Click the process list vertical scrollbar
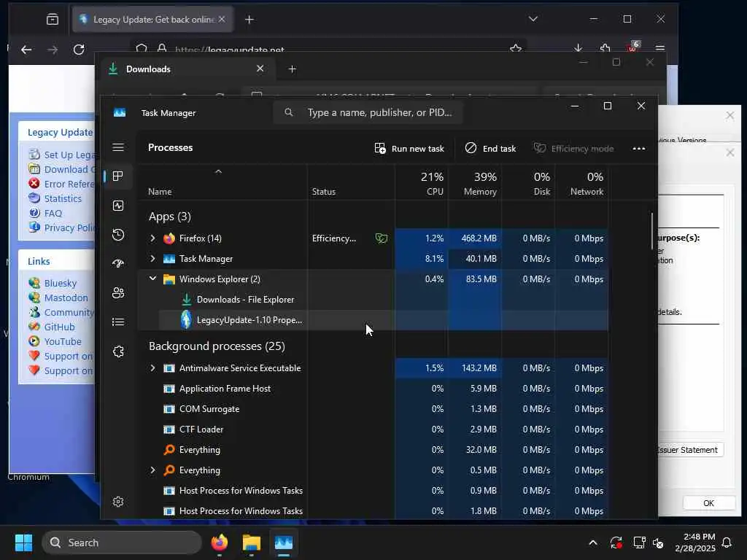The height and width of the screenshot is (560, 747). pos(652,231)
